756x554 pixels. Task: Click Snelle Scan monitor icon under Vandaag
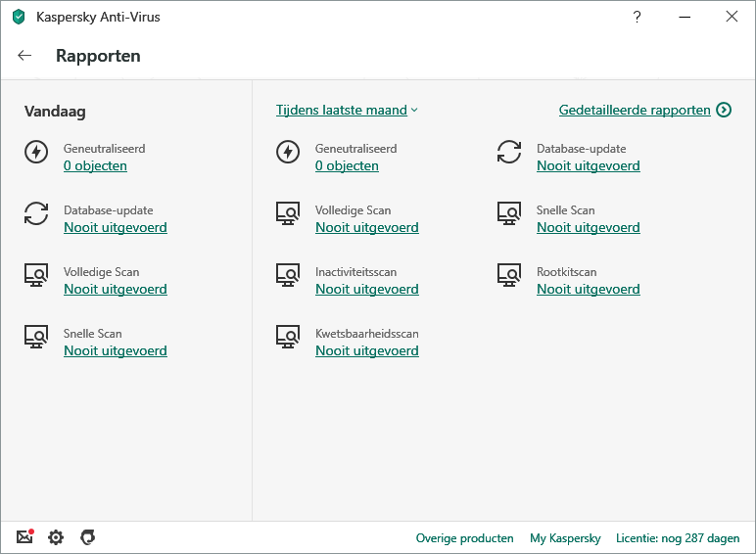[36, 337]
